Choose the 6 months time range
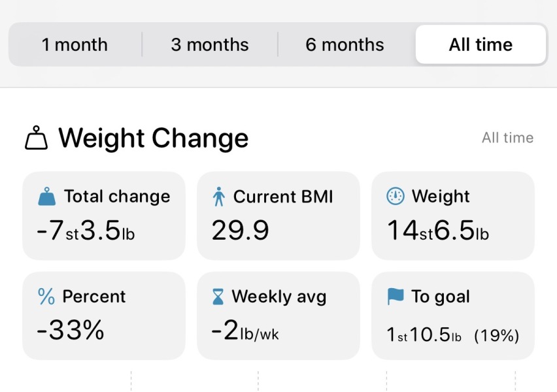 [345, 45]
